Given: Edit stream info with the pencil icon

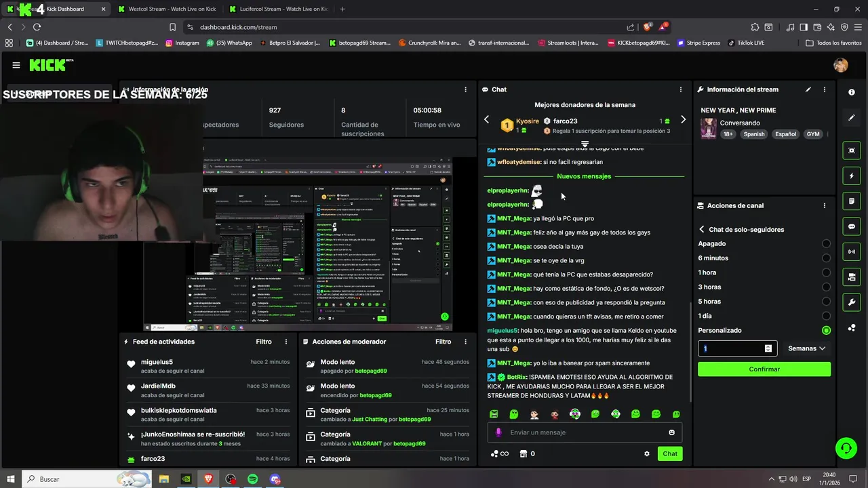Looking at the screenshot, I should click(x=808, y=89).
